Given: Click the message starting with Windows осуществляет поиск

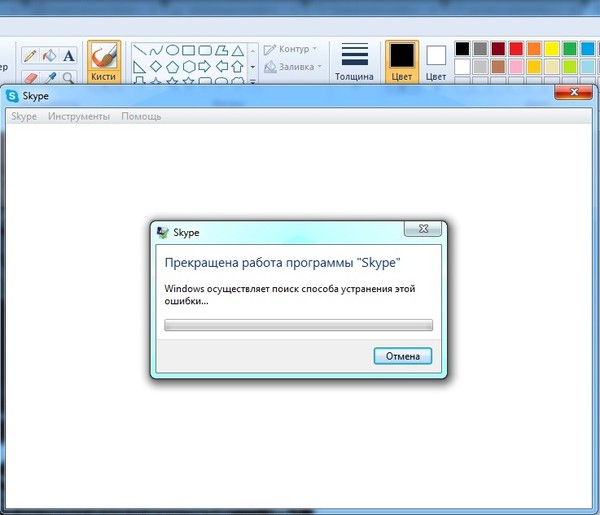Looking at the screenshot, I should (290, 295).
